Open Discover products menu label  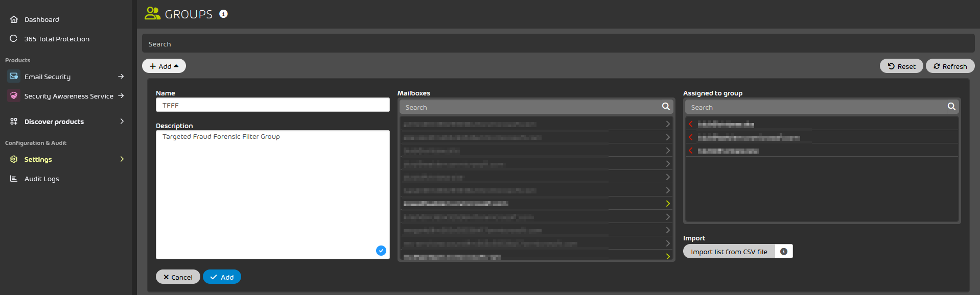click(x=54, y=121)
